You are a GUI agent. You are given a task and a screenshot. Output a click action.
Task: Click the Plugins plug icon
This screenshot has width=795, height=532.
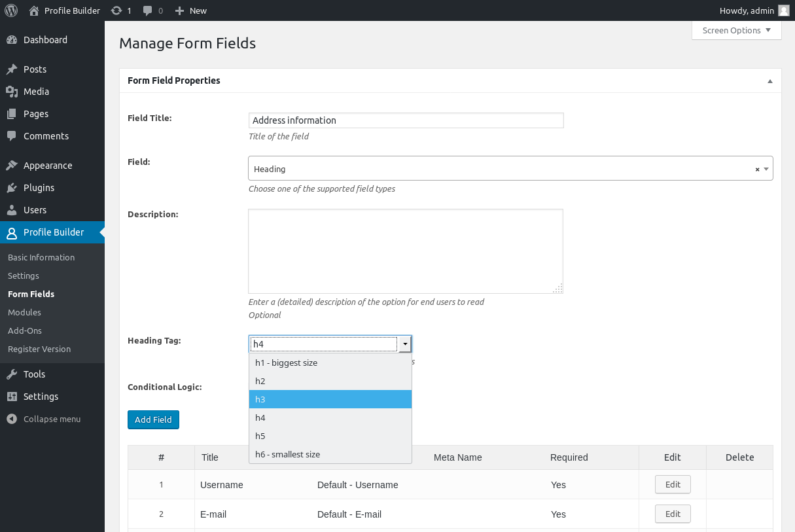(12, 188)
